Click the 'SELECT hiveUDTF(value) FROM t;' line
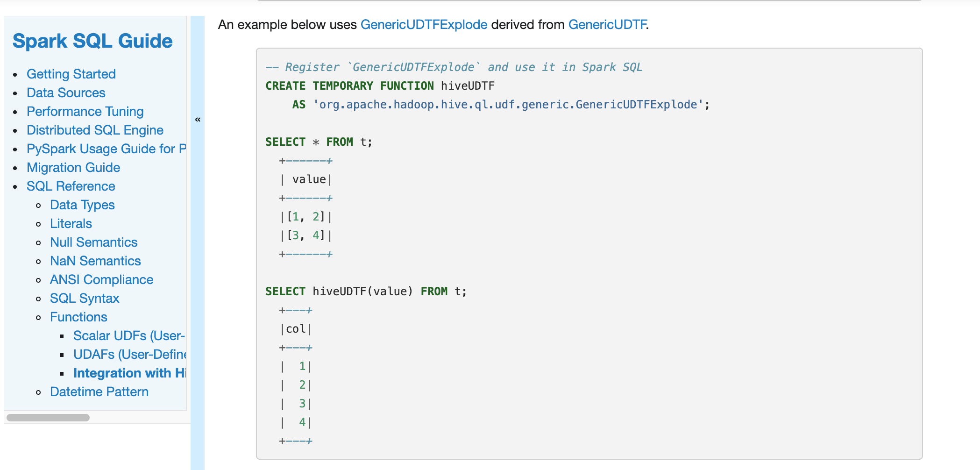Screen dimensions: 980x470 pyautogui.click(x=366, y=292)
